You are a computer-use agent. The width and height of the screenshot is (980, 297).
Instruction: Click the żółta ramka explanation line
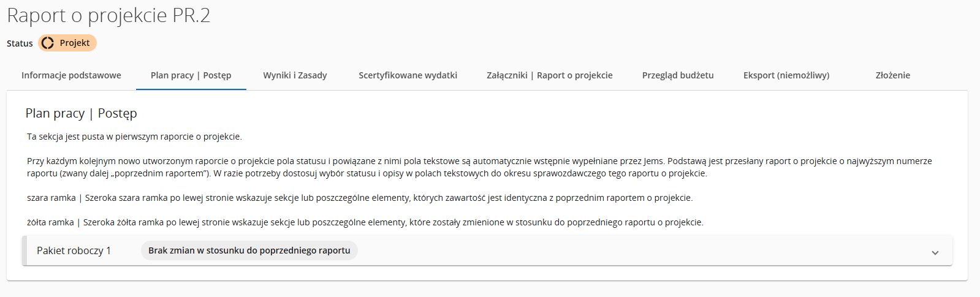click(365, 222)
